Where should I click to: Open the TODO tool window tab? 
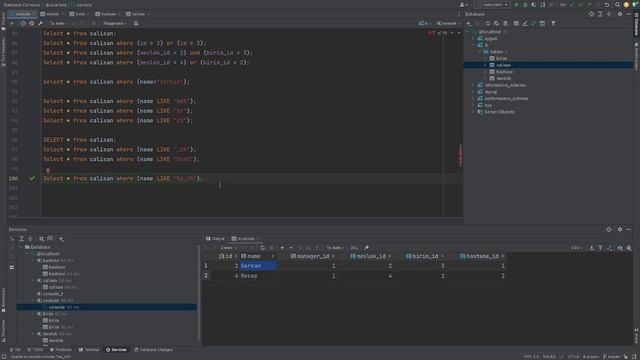tap(35, 350)
